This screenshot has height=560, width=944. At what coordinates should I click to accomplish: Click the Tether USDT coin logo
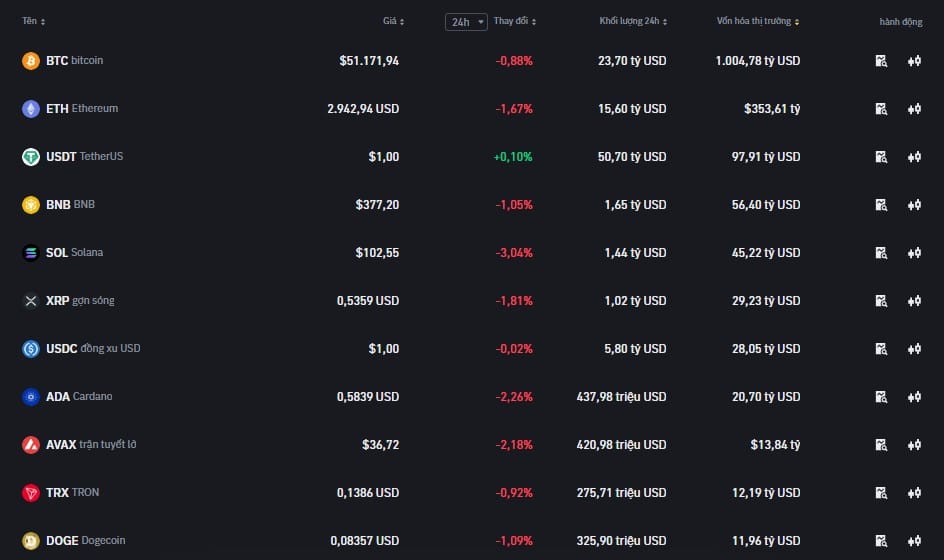pos(31,157)
